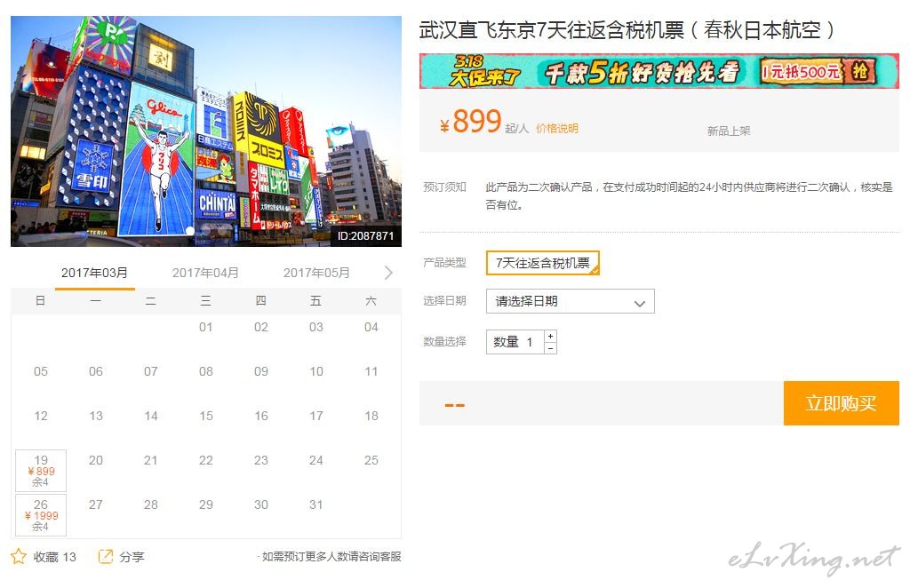Viewport: 910px width, 588px height.
Task: Select product type 7天往返含税机票
Action: [543, 263]
